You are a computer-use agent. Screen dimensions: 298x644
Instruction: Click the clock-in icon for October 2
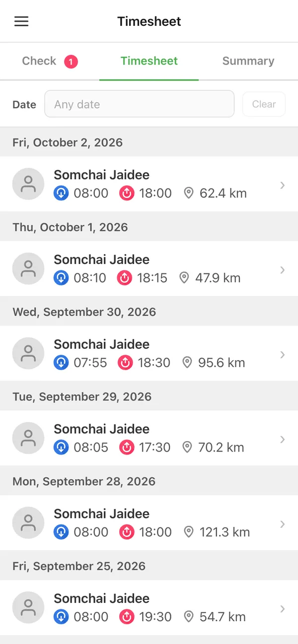pyautogui.click(x=61, y=193)
